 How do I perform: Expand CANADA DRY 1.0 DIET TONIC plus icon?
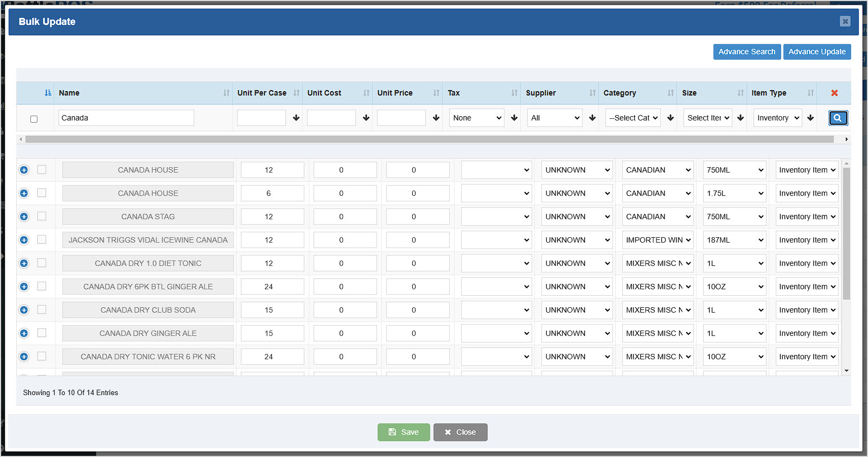point(24,263)
